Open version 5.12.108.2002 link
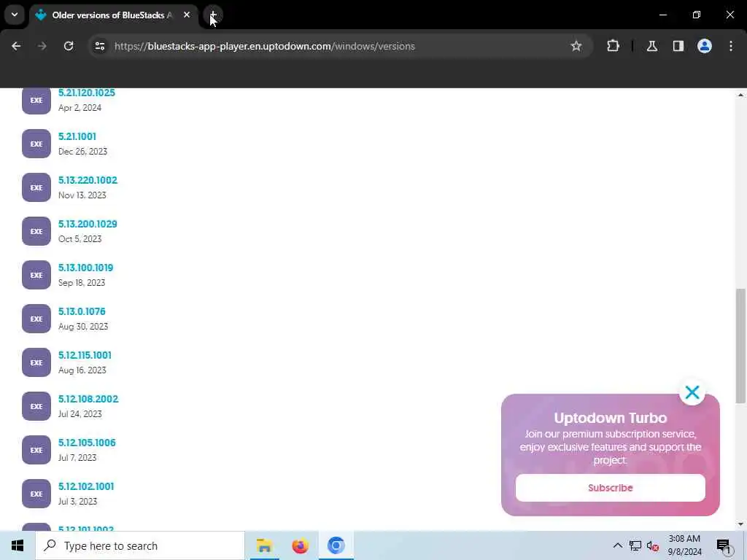This screenshot has height=560, width=747. [88, 400]
